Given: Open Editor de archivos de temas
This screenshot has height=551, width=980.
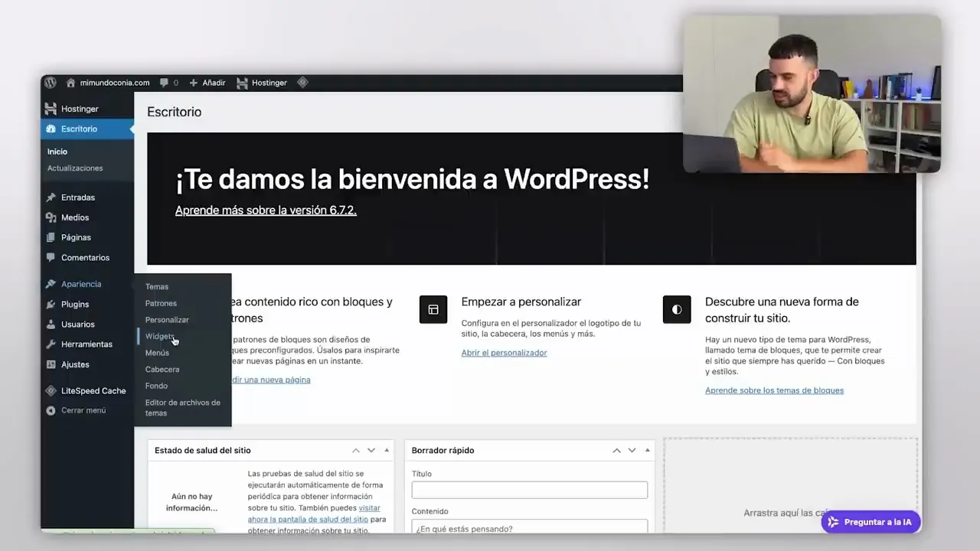Looking at the screenshot, I should (183, 407).
